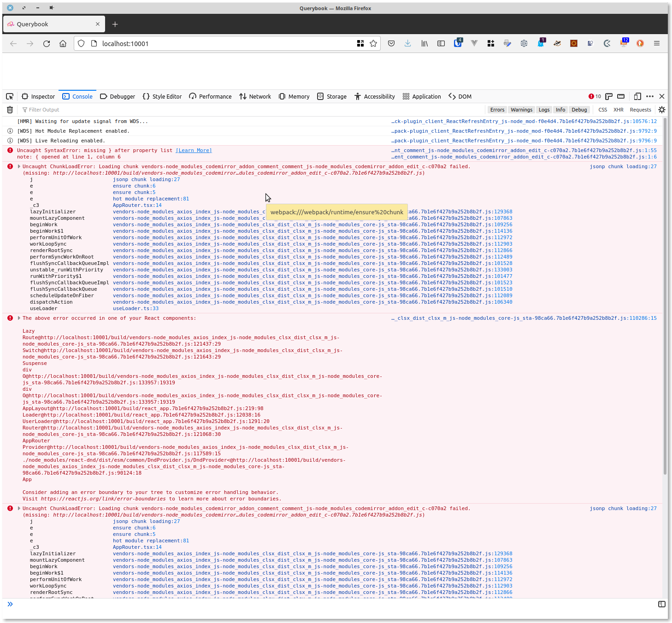Viewport: 672px width, 623px height.
Task: Open measure a portion tool
Action: 621,96
